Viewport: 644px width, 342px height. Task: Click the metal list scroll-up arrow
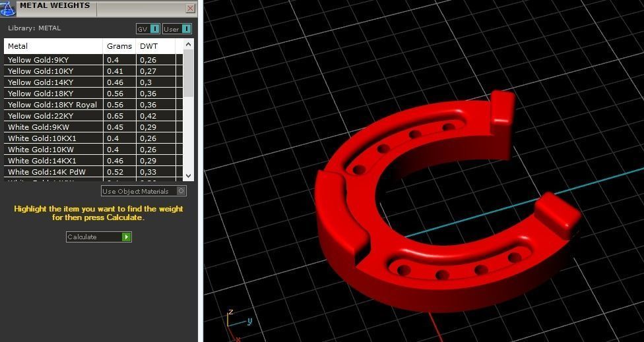pos(189,44)
